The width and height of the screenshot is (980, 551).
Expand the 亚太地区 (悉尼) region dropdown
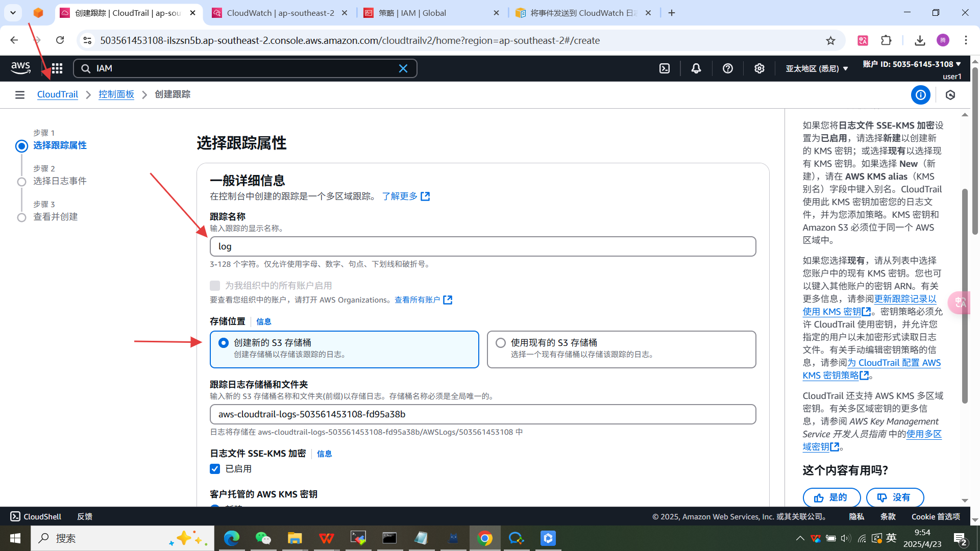tap(816, 68)
